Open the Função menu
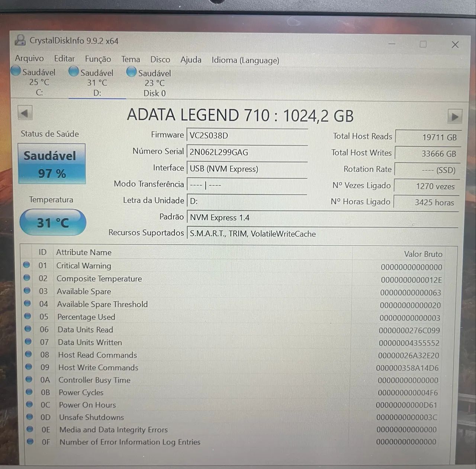Image resolution: width=476 pixels, height=469 pixels. click(x=98, y=59)
